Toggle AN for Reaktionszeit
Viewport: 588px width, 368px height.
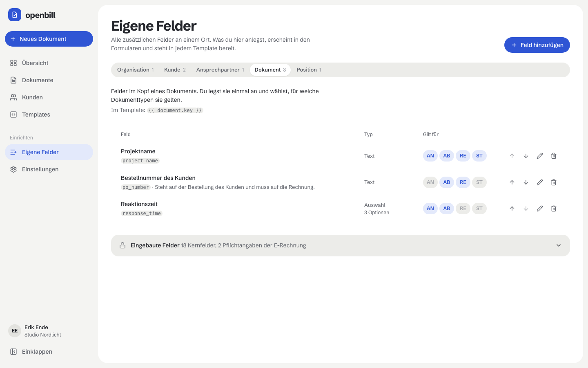tap(430, 209)
